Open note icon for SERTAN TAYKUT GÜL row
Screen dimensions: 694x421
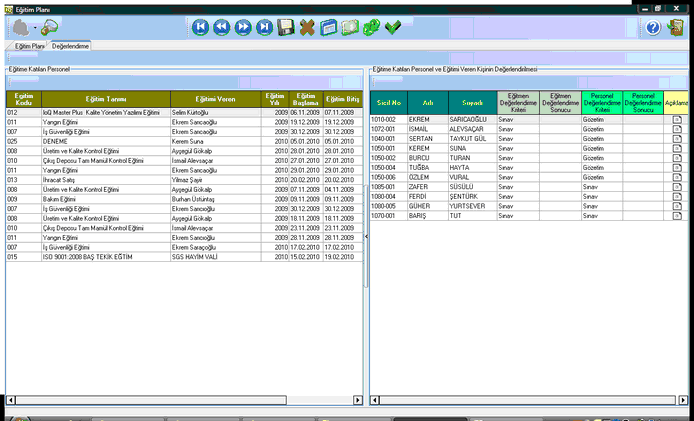click(677, 139)
